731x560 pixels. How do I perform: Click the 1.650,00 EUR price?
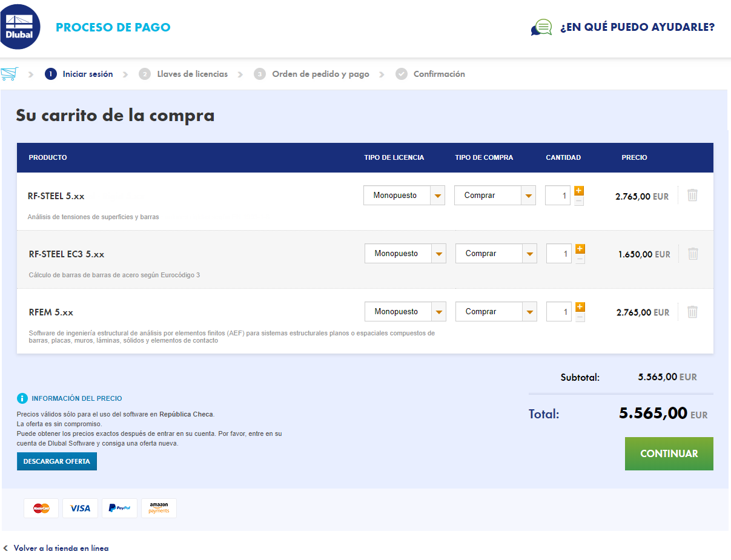644,254
